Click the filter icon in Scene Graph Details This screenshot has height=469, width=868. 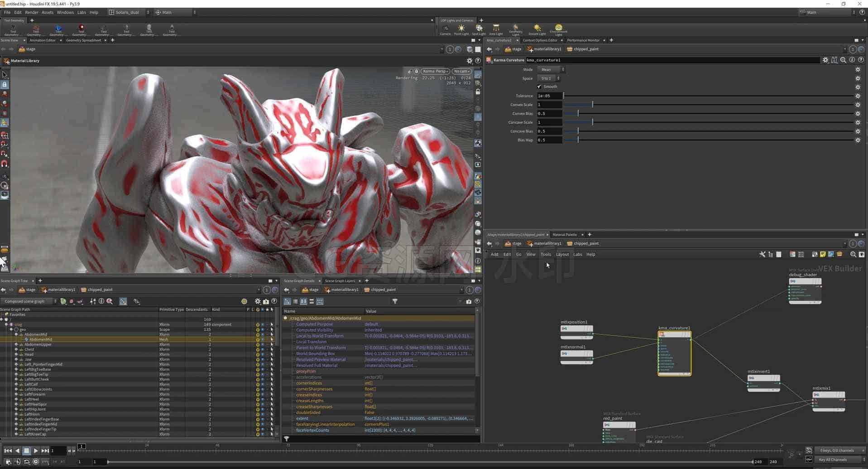tap(395, 301)
